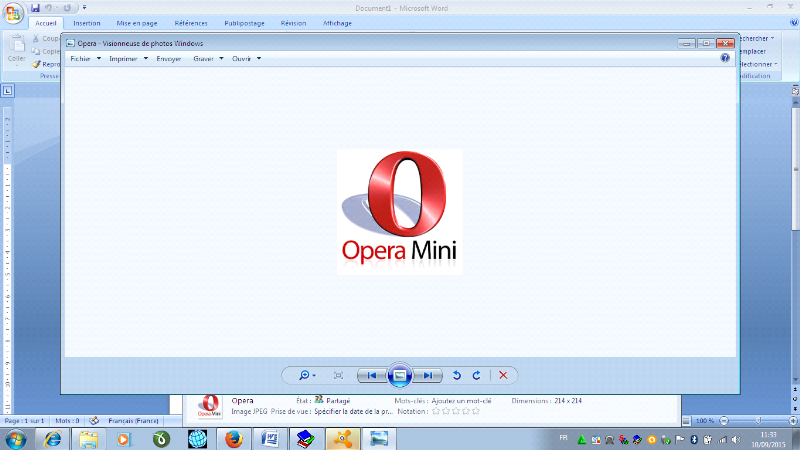Screen dimensions: 800x450
Task: Open the Références ribbon tab
Action: pos(192,22)
